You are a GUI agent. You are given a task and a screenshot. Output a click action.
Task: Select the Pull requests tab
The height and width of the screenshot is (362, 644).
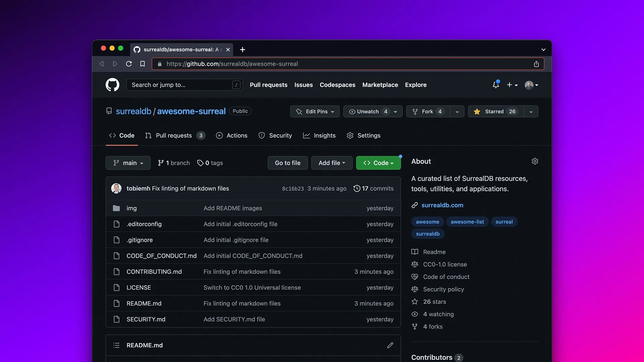[174, 135]
